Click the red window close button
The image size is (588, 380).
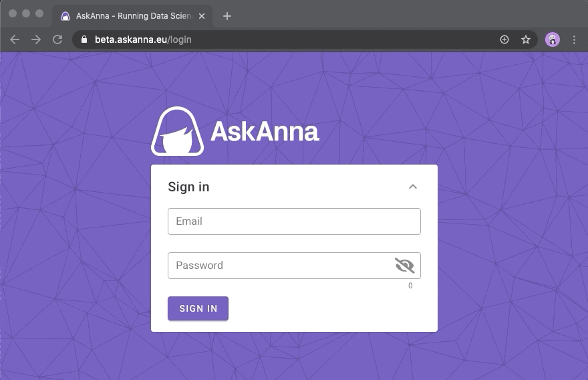pyautogui.click(x=13, y=13)
